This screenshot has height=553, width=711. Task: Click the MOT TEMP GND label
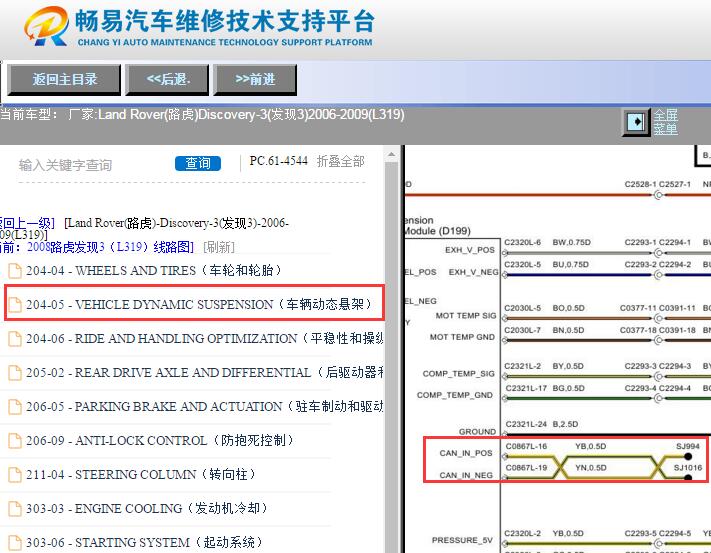coord(462,337)
